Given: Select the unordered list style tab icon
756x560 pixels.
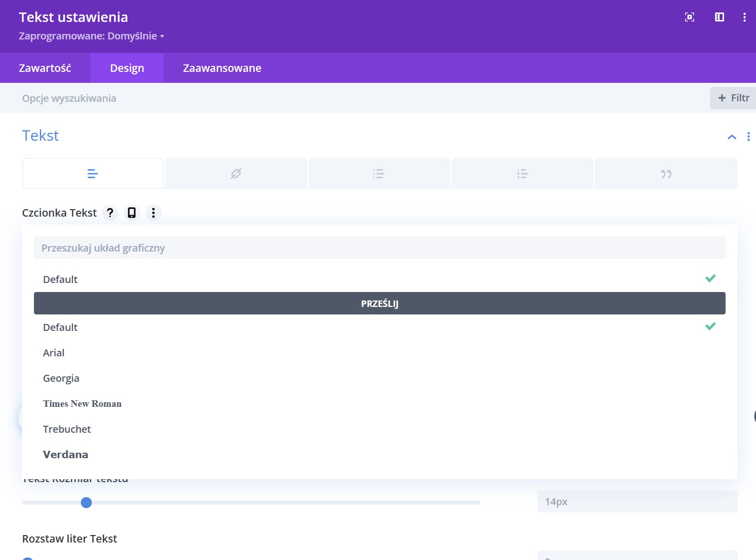Looking at the screenshot, I should click(x=379, y=174).
